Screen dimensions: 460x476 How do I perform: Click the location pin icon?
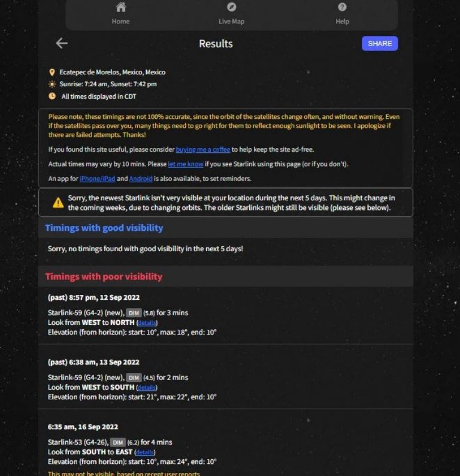(x=52, y=73)
